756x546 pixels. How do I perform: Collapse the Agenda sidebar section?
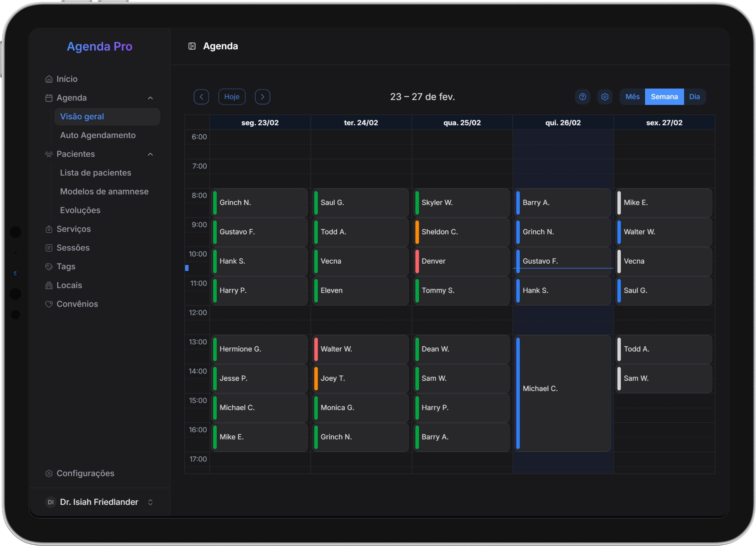point(150,98)
